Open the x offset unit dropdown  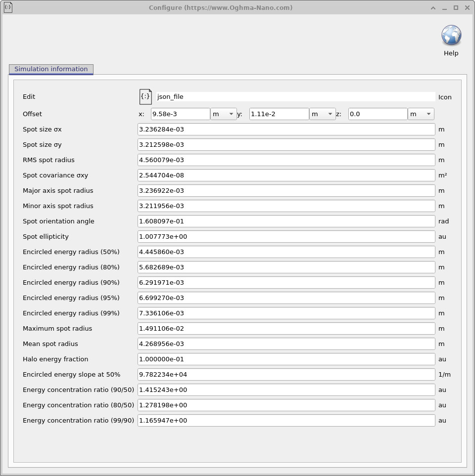[x=224, y=114]
